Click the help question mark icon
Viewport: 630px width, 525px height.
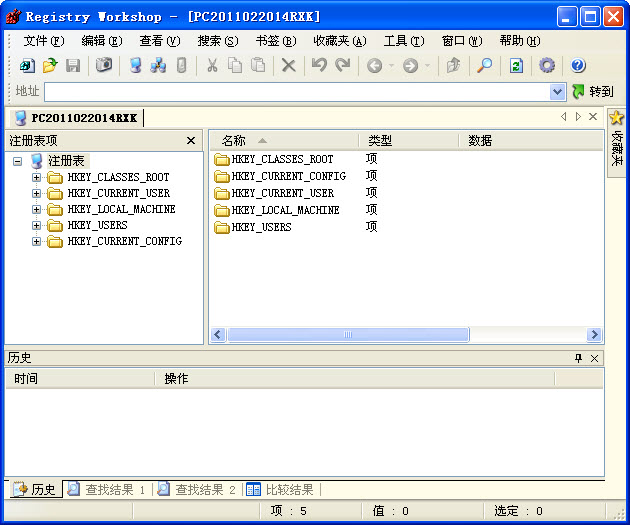pyautogui.click(x=578, y=65)
